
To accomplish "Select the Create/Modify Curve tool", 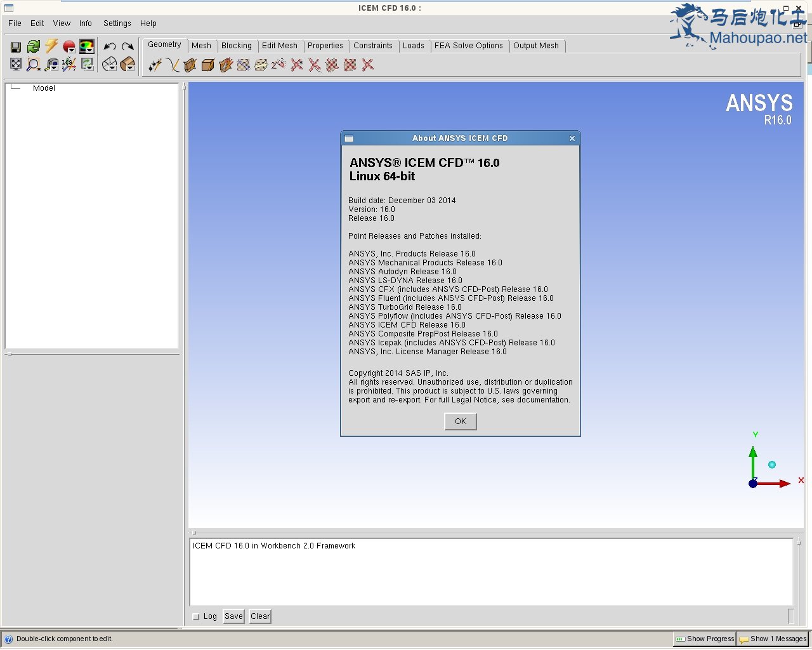I will tap(173, 65).
